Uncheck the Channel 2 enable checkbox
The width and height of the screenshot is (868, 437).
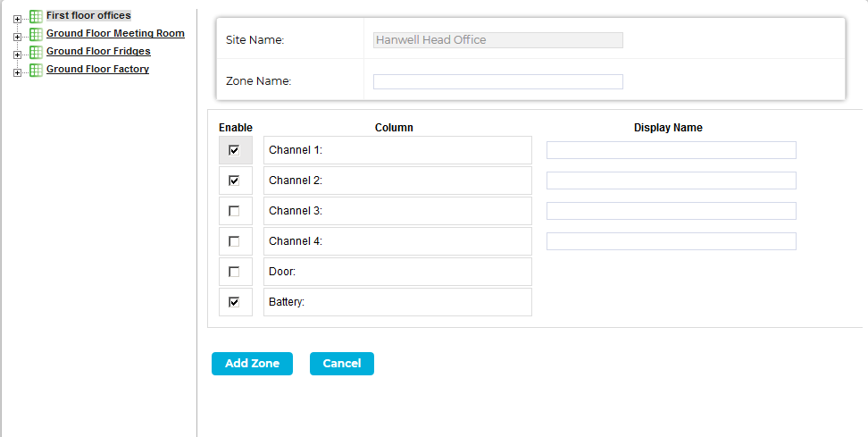234,181
